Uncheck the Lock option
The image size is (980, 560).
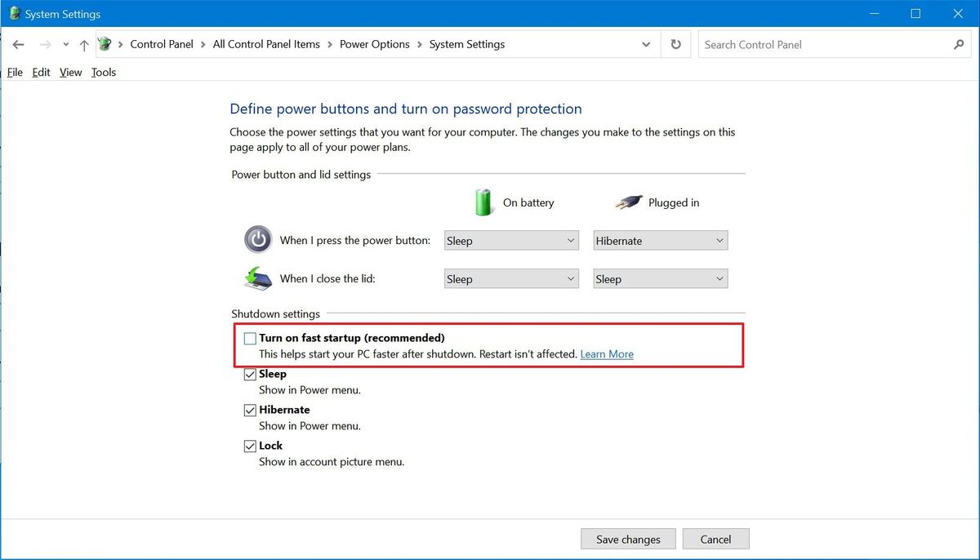pos(250,446)
